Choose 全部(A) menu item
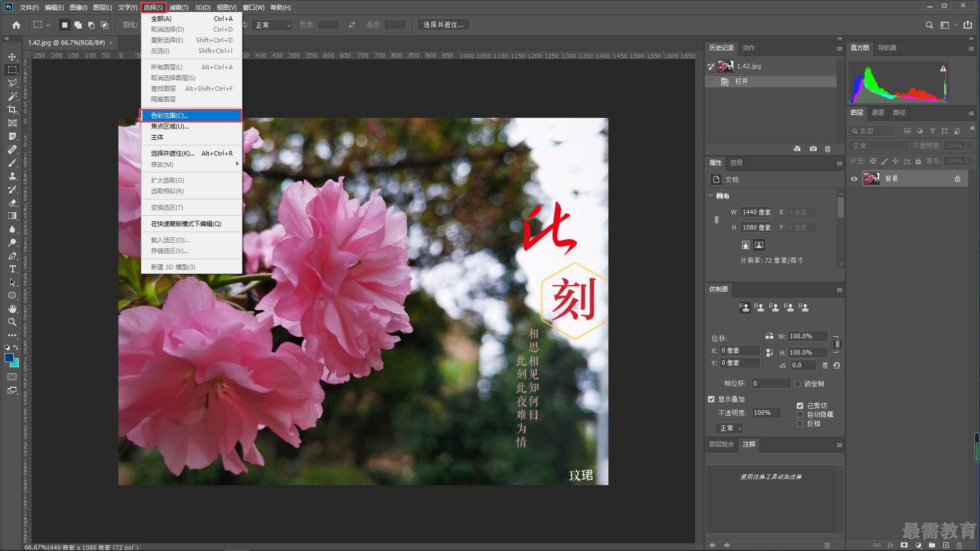Image resolution: width=980 pixels, height=551 pixels. pos(191,19)
